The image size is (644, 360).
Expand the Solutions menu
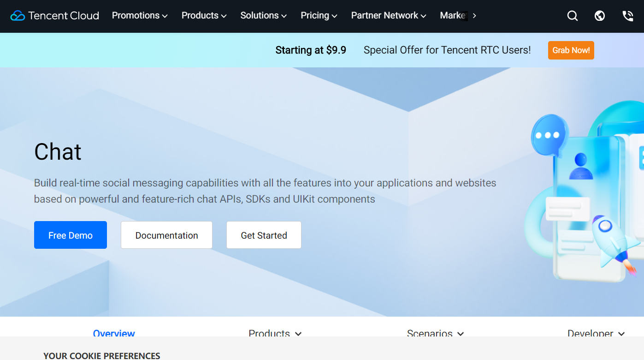[x=264, y=16]
